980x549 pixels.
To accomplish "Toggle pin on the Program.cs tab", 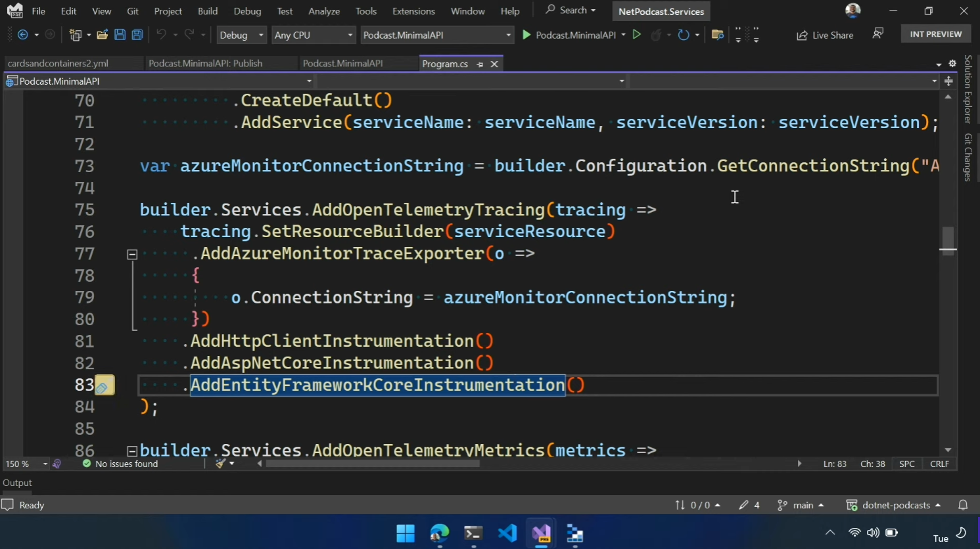I will pyautogui.click(x=480, y=64).
